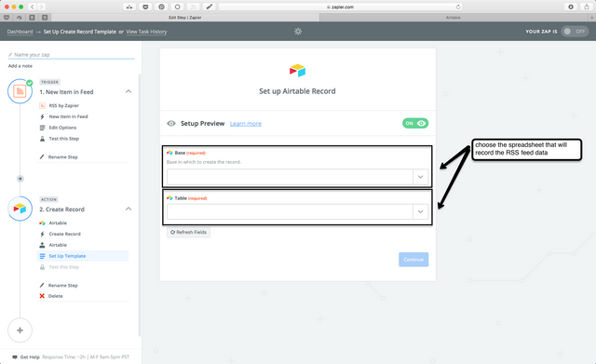Viewport: 596px width, 364px height.
Task: Click the Refresh Fields button
Action: click(188, 232)
